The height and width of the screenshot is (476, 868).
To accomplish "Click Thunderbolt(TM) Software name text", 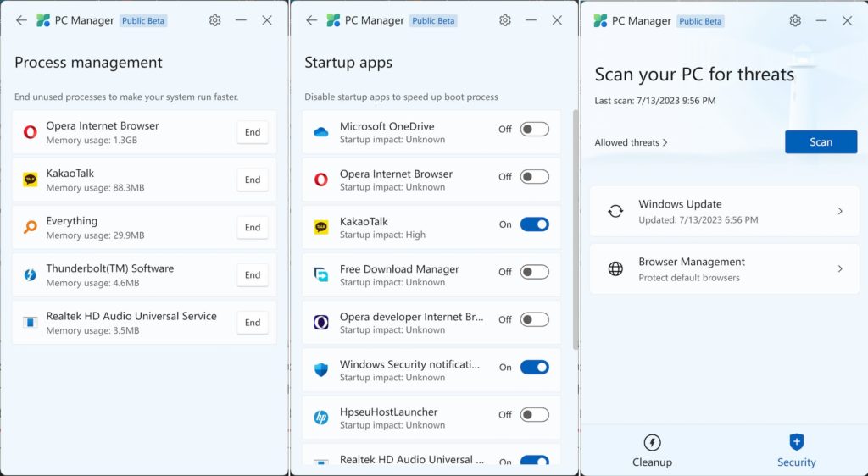I will [x=109, y=268].
